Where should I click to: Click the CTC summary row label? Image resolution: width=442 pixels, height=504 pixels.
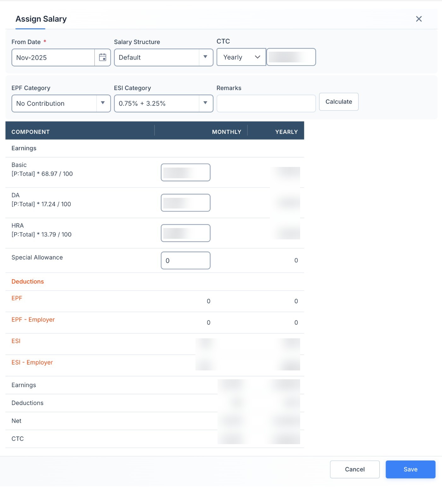click(18, 439)
